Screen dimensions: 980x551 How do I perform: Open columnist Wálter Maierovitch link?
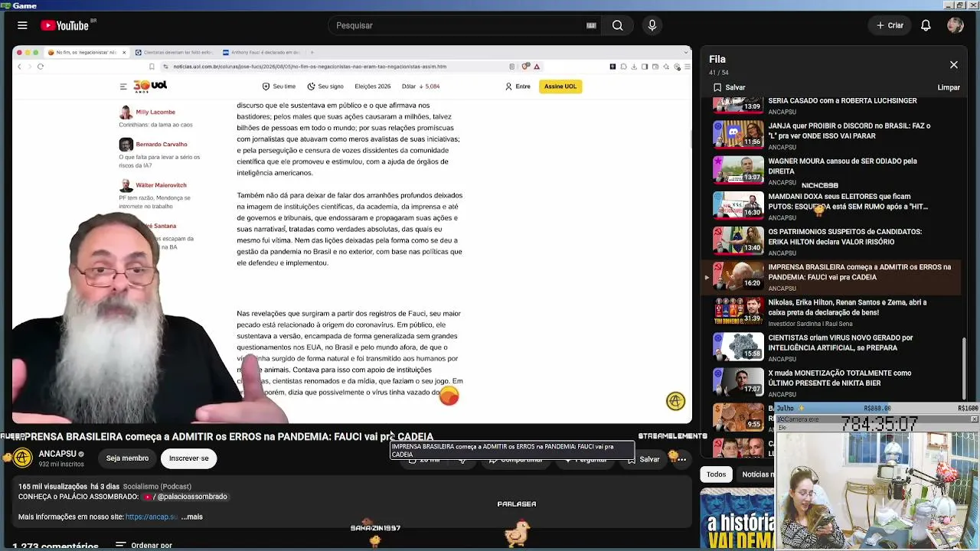161,185
